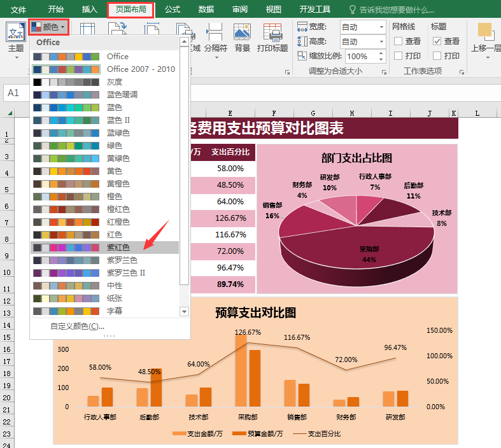Select the 字幕 color scheme
The width and height of the screenshot is (501, 448).
104,311
